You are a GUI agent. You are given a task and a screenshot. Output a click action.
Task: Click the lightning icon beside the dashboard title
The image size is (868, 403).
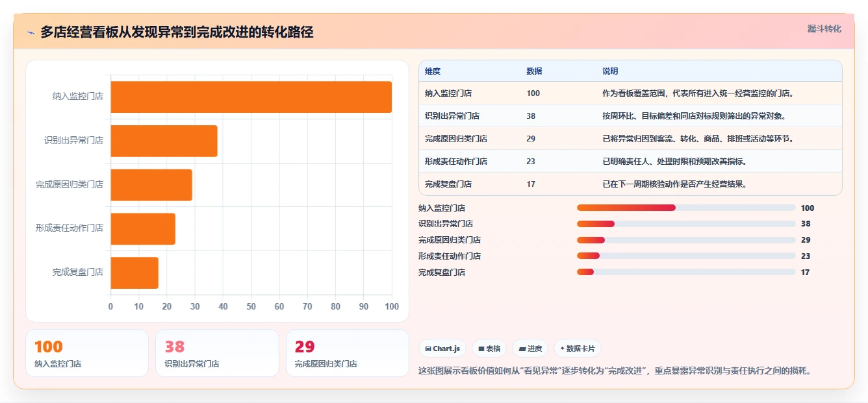[31, 32]
